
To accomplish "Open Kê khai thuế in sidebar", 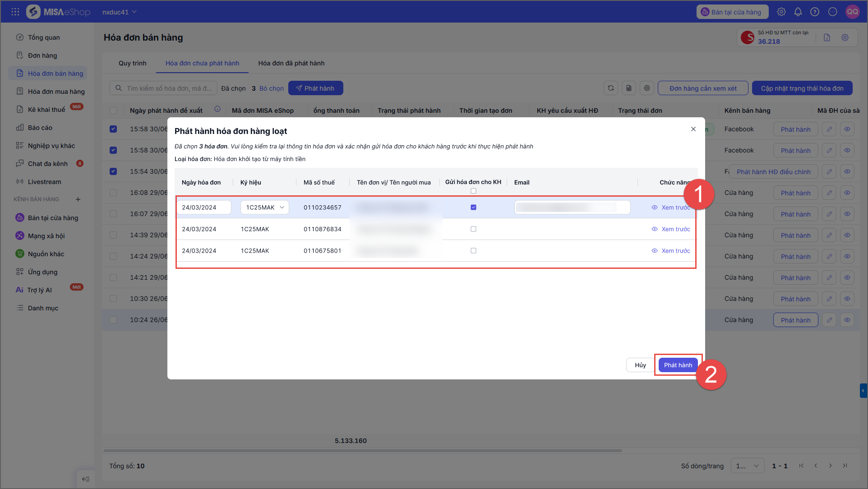I will coord(46,110).
